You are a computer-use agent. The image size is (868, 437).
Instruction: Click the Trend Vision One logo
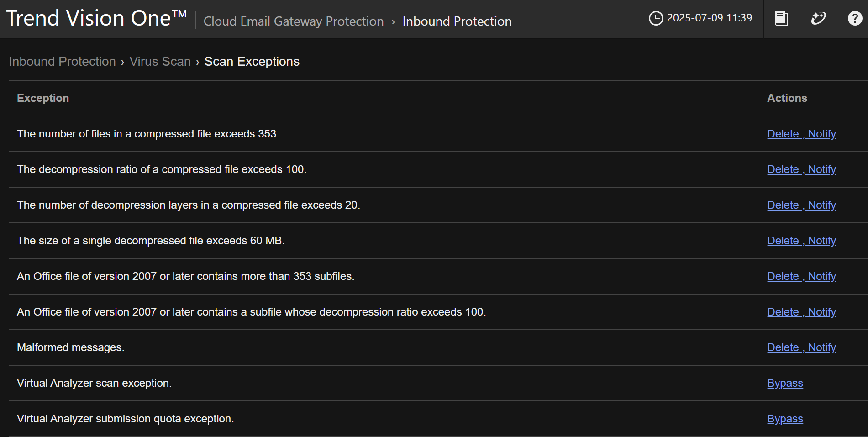click(96, 19)
